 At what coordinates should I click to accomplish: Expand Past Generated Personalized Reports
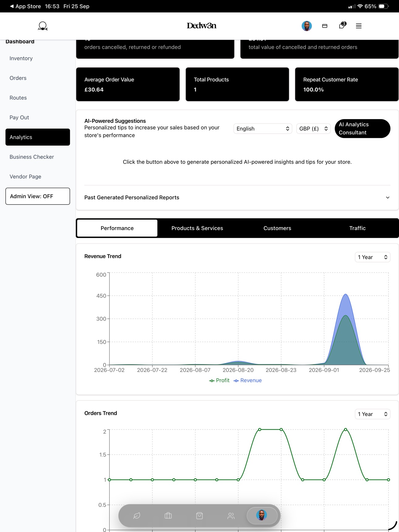(237, 197)
